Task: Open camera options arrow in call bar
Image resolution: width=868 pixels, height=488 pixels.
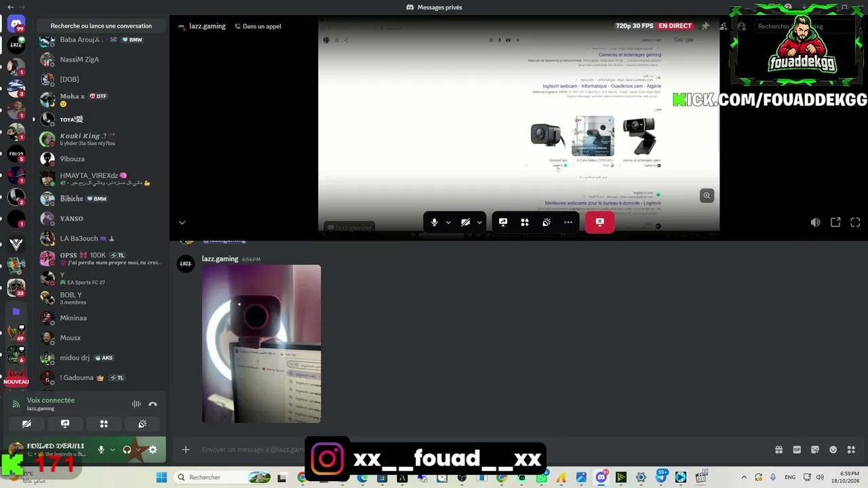Action: 479,222
